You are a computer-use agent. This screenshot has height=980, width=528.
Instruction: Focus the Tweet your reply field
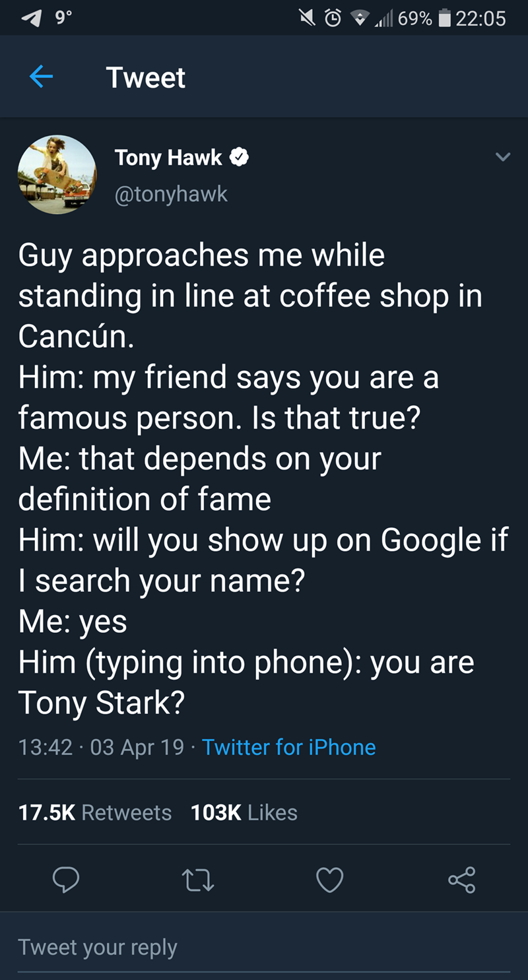coord(264,948)
